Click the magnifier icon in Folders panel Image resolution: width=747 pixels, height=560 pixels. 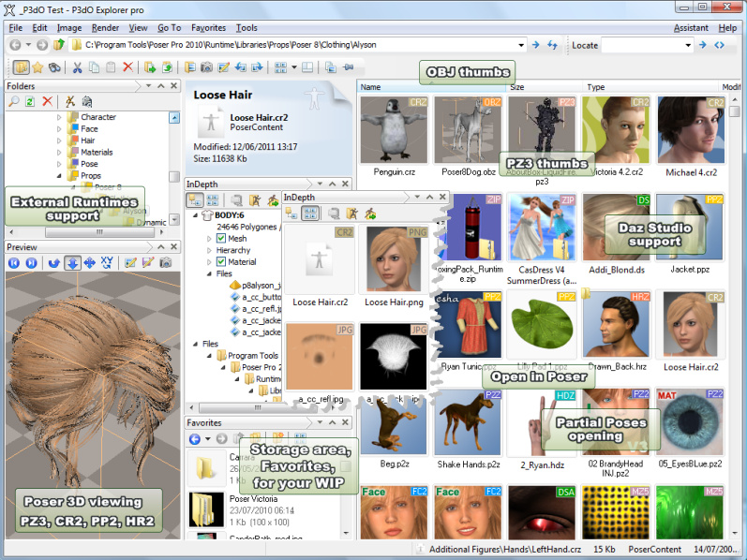(13, 101)
